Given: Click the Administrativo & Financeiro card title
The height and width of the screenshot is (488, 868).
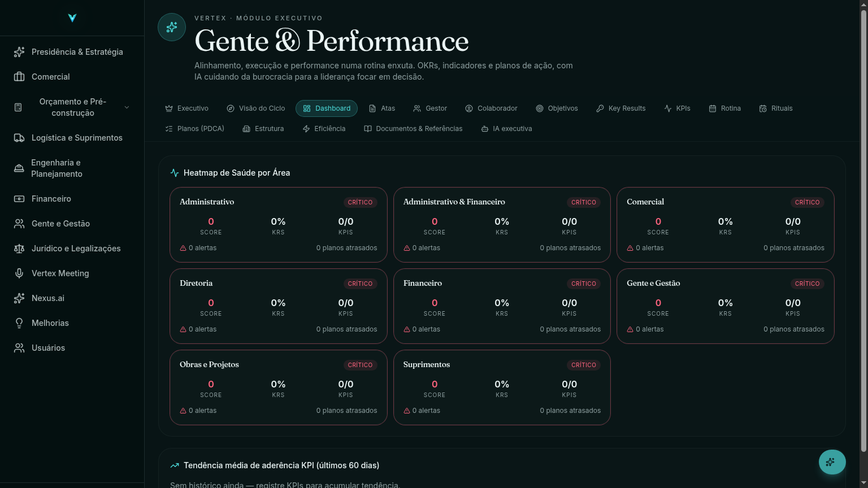Looking at the screenshot, I should (454, 202).
